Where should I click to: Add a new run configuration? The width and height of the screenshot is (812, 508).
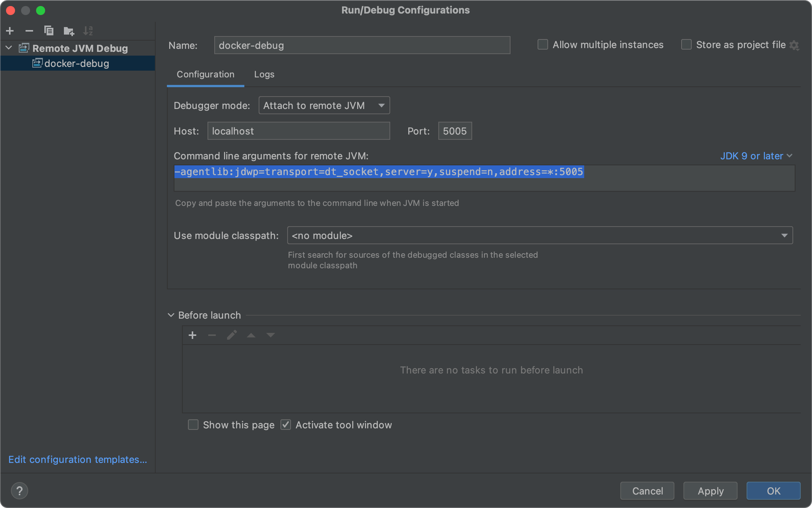[x=10, y=31]
